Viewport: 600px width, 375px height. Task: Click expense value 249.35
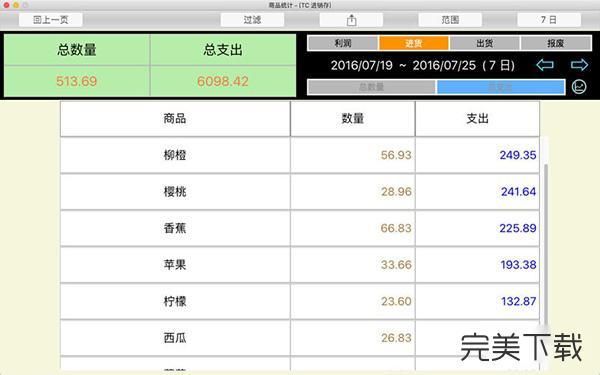[518, 155]
